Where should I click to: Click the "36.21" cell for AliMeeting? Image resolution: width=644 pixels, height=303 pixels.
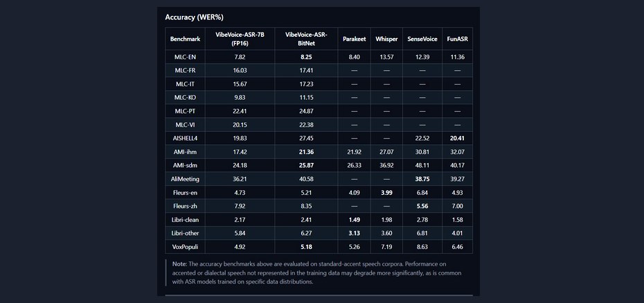pos(240,179)
